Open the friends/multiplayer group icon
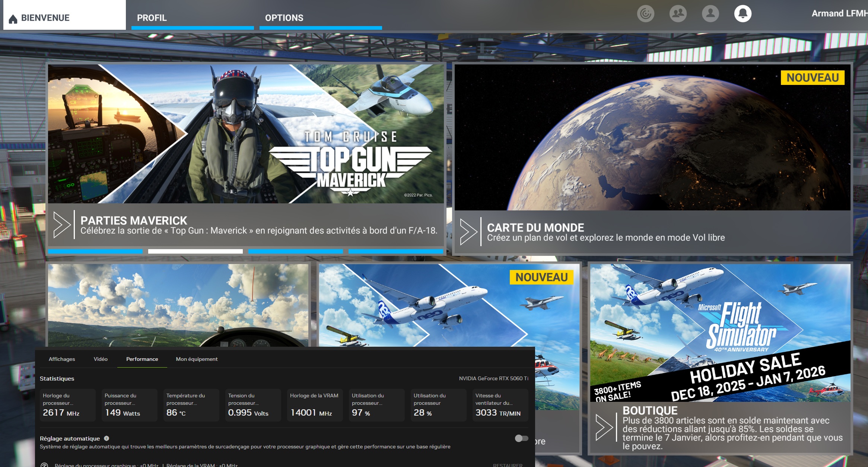 click(x=678, y=14)
